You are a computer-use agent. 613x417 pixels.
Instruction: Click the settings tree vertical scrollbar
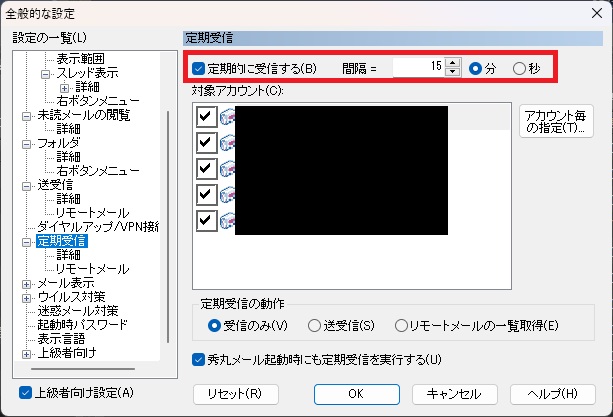point(168,227)
